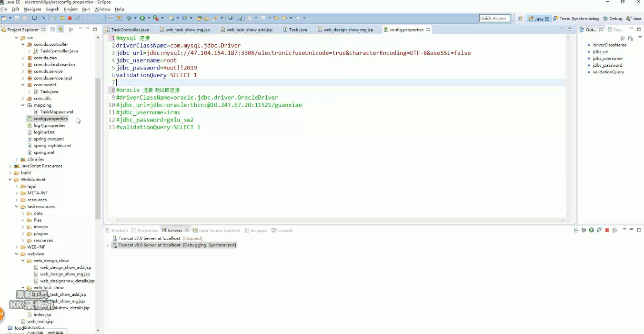The image size is (644, 334).
Task: Expand the WEB-INF folder
Action: coord(17,247)
